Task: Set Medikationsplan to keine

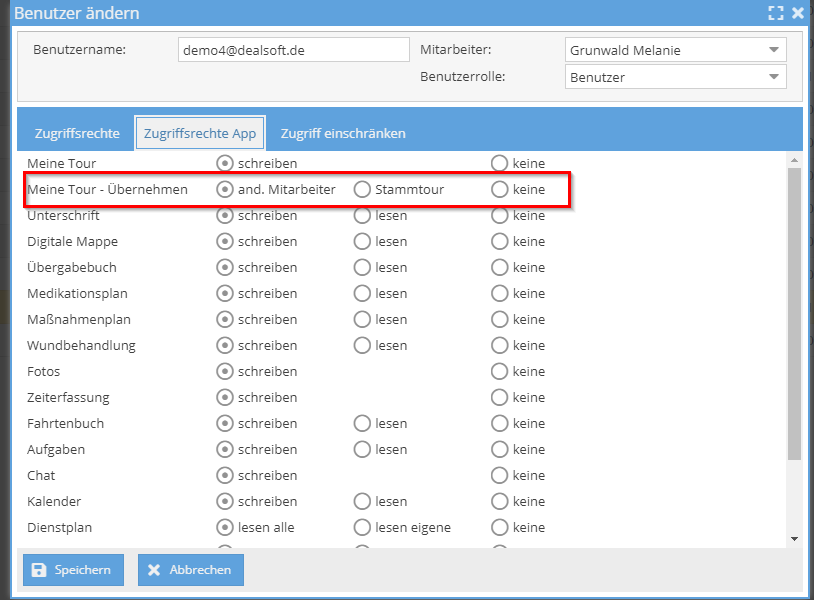Action: click(499, 293)
